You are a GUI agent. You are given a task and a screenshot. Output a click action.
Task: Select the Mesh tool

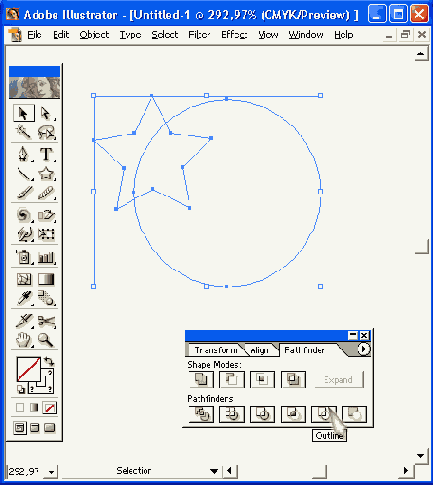tap(24, 279)
